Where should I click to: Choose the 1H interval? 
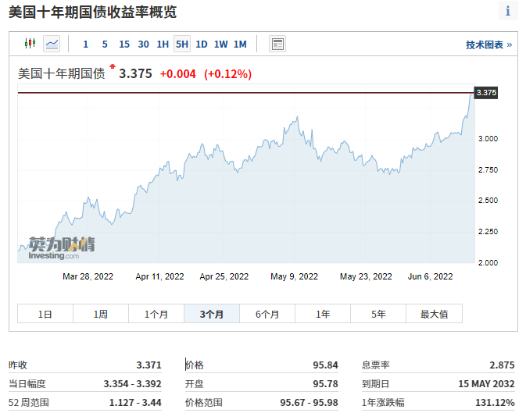coord(163,44)
